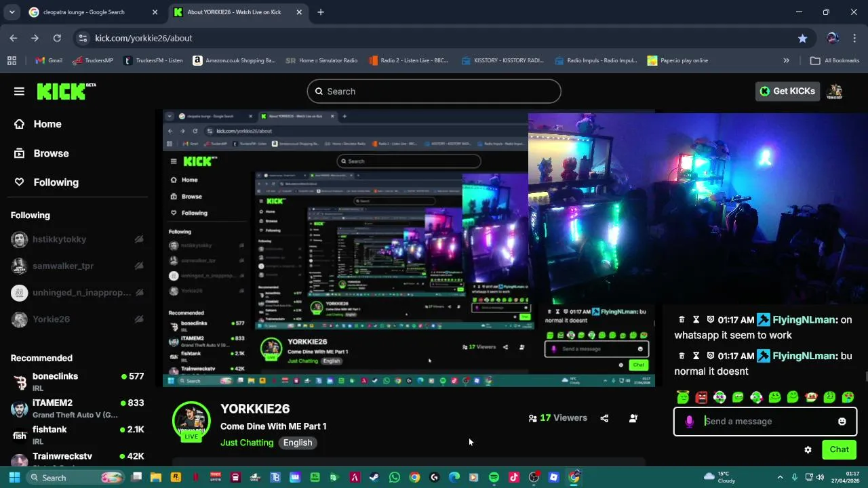Click the KICK logo
Image resolution: width=868 pixels, height=488 pixels.
66,91
